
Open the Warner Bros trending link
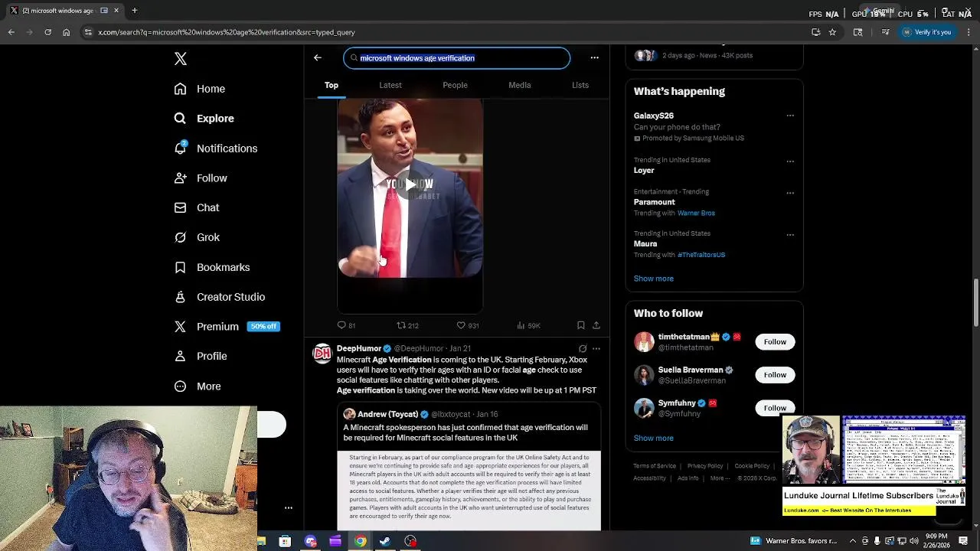696,213
